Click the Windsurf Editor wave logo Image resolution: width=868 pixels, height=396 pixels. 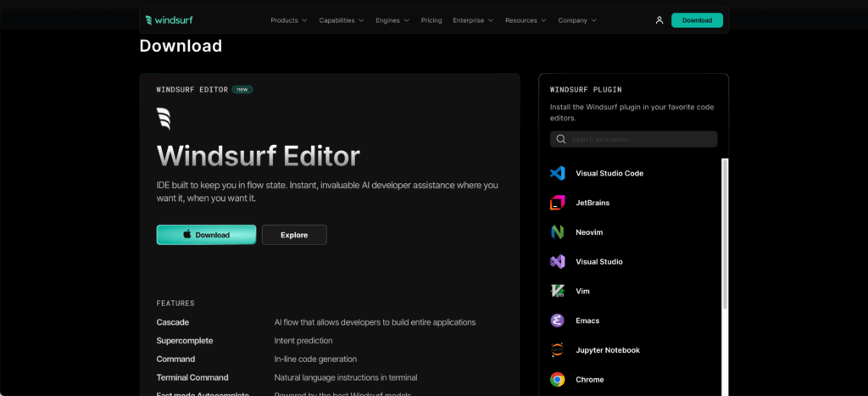(x=164, y=119)
